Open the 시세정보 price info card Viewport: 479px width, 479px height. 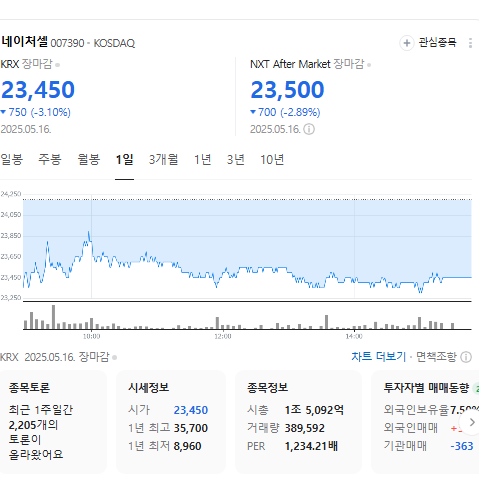click(171, 422)
